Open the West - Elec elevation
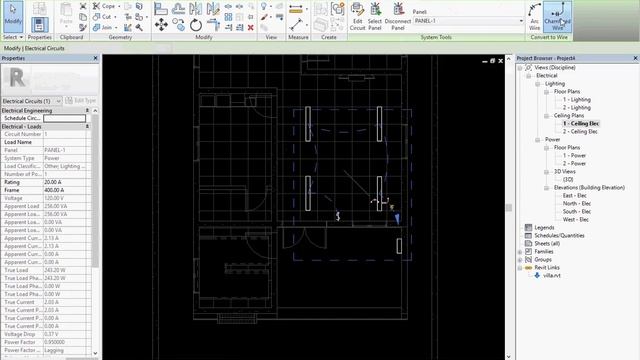640x360 pixels. 576,220
